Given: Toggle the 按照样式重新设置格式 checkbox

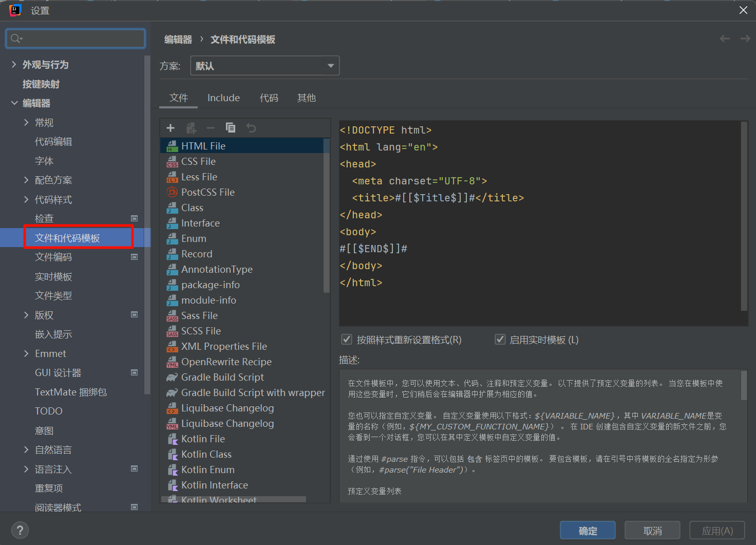Looking at the screenshot, I should [347, 340].
